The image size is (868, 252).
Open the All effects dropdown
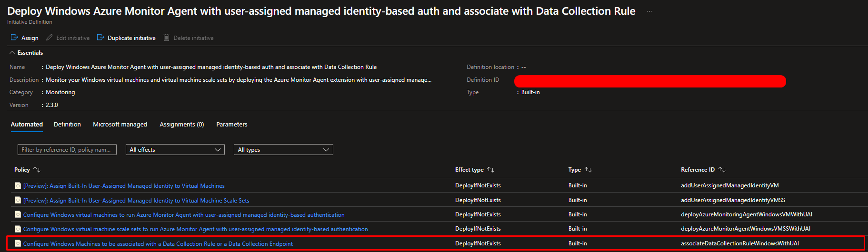coord(175,150)
